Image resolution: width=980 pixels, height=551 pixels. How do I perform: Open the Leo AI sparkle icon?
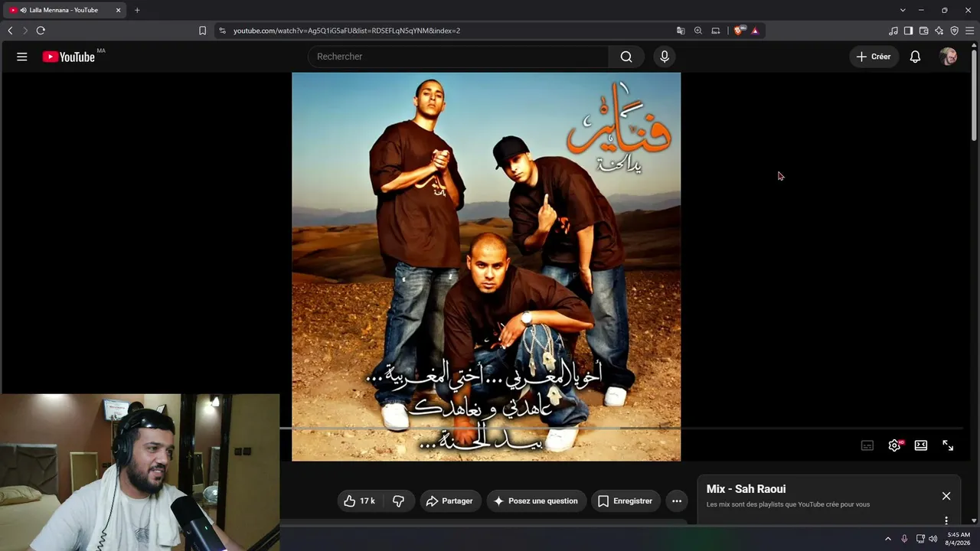point(939,31)
